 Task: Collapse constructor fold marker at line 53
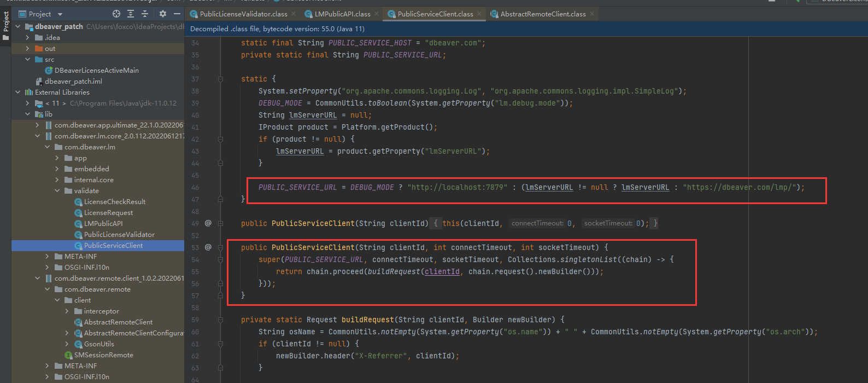(x=220, y=247)
